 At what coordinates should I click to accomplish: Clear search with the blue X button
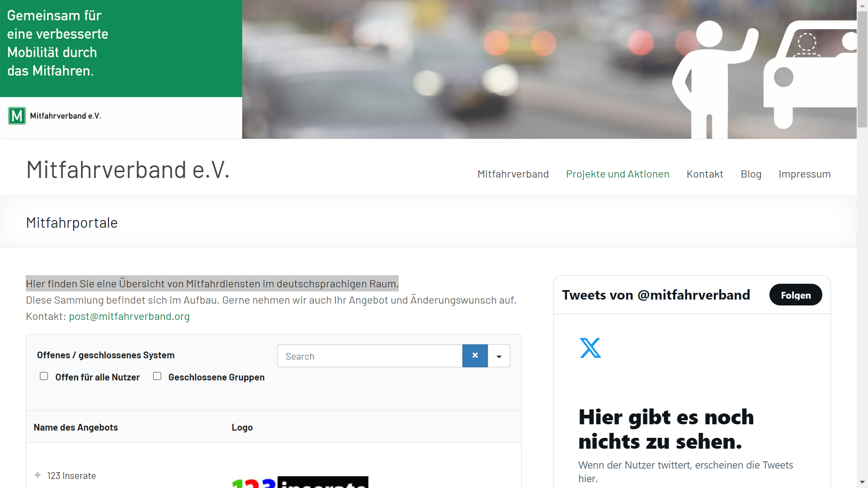[x=475, y=356]
